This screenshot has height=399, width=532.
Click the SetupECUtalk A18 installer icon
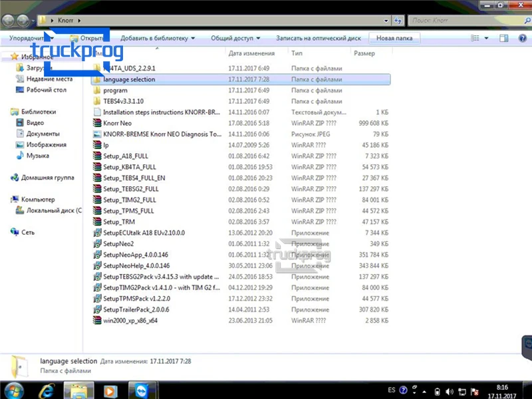coord(97,233)
